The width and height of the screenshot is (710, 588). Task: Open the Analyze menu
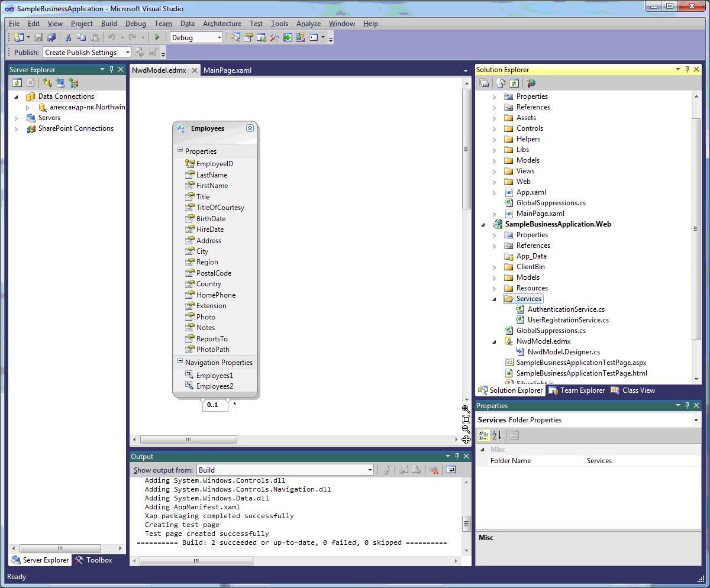(x=308, y=24)
